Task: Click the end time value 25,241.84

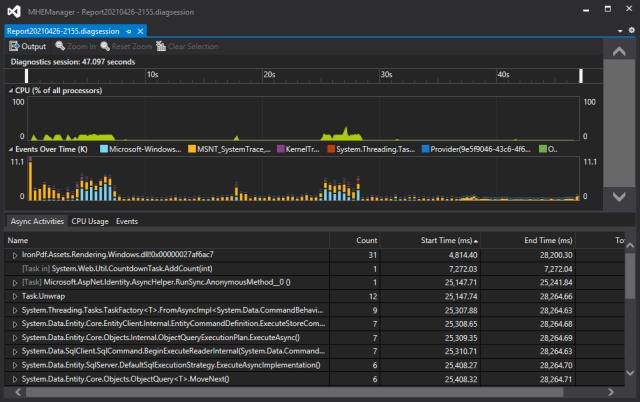Action: coord(556,282)
